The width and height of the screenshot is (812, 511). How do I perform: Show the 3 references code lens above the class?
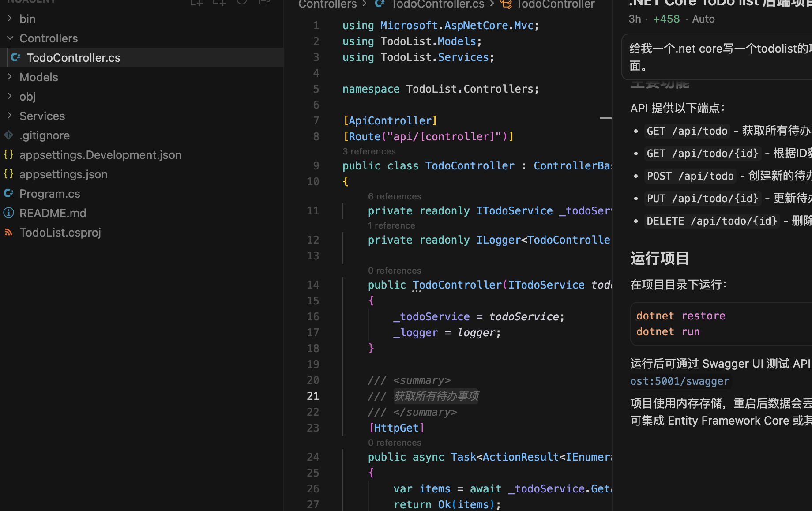coord(369,151)
